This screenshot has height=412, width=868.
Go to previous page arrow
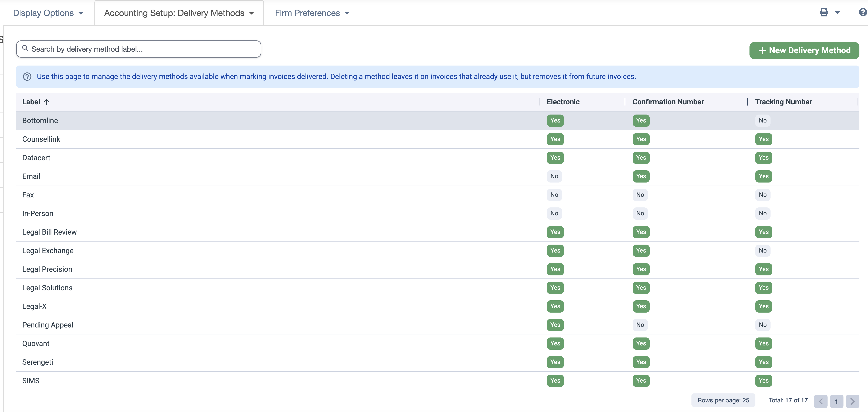point(820,401)
